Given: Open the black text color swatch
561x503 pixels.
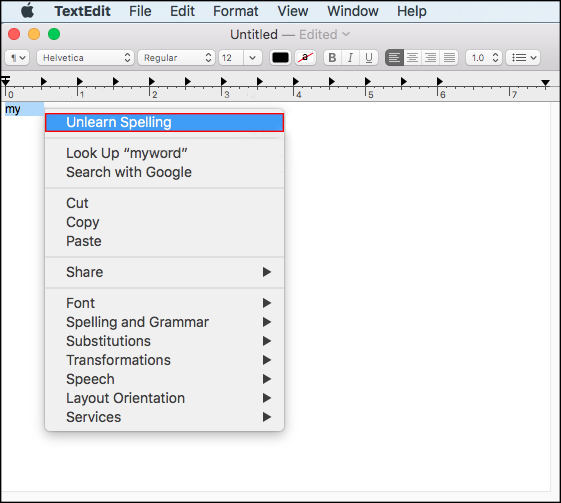Looking at the screenshot, I should 280,58.
